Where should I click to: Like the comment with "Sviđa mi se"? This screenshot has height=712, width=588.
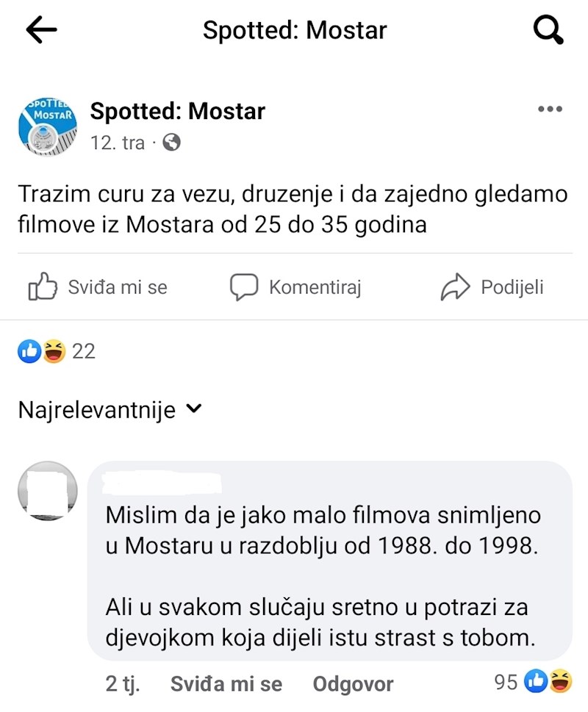(226, 684)
